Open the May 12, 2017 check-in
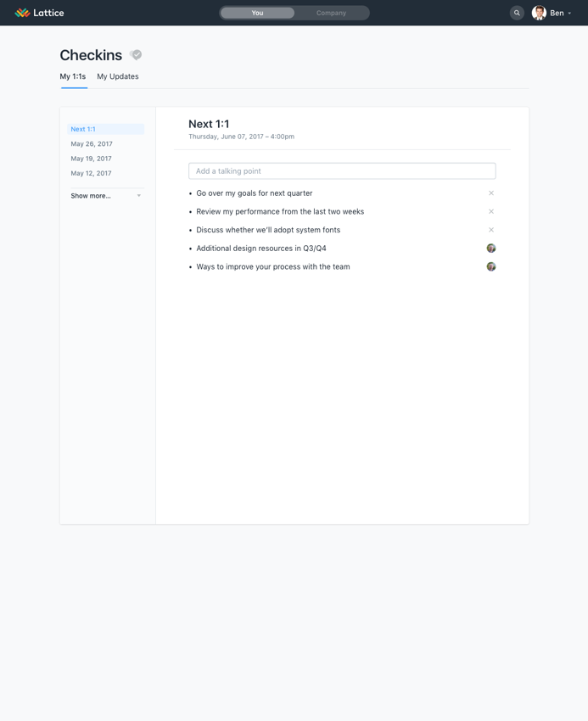The height and width of the screenshot is (721, 588). [91, 173]
